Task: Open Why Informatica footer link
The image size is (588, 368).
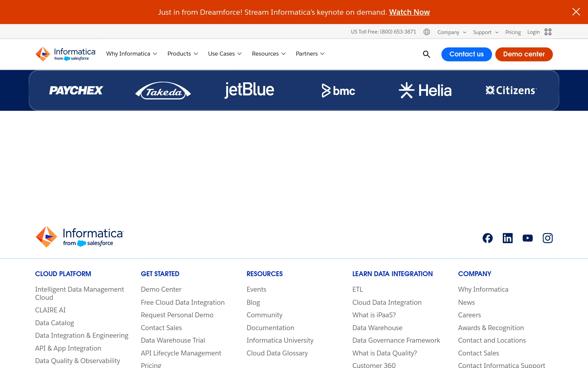Action: point(483,289)
